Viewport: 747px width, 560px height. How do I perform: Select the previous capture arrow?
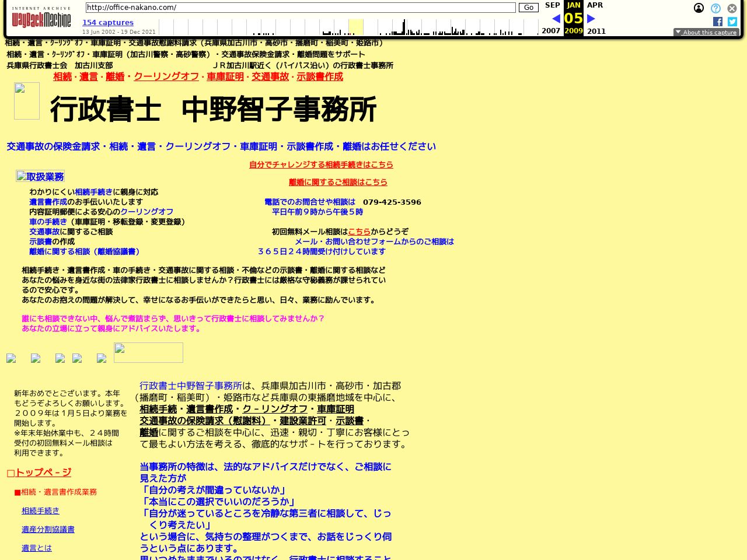[x=556, y=18]
